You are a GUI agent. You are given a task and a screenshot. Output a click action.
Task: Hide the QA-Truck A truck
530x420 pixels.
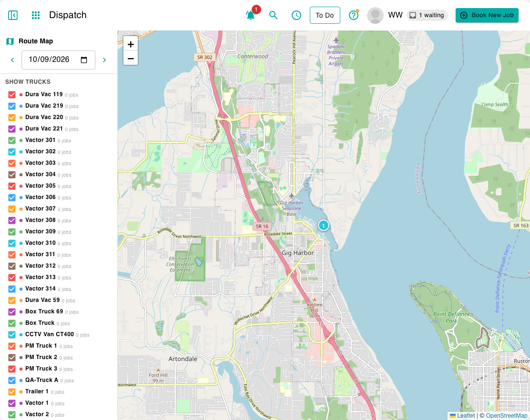click(x=12, y=380)
